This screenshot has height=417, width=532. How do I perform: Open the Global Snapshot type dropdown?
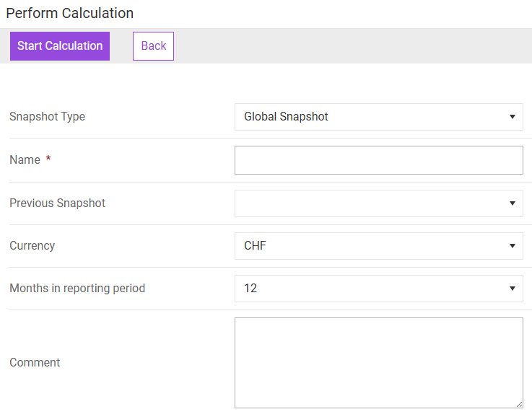coord(378,117)
